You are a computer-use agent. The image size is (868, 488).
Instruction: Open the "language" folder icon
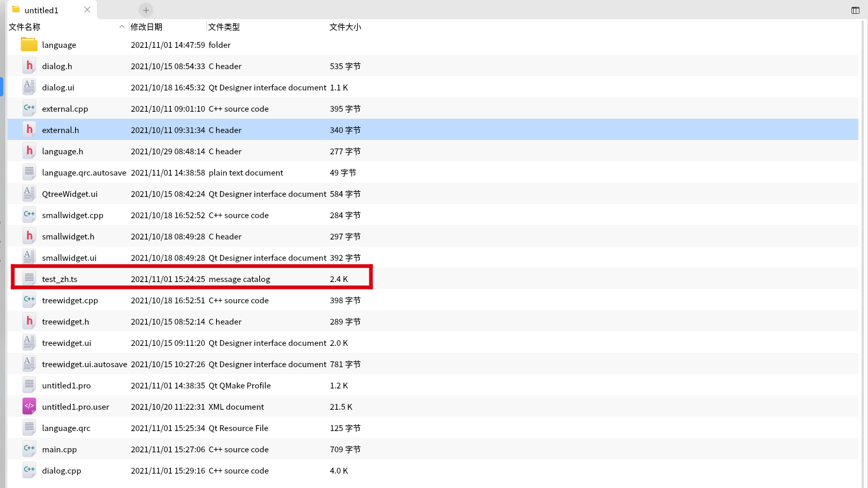pyautogui.click(x=29, y=45)
